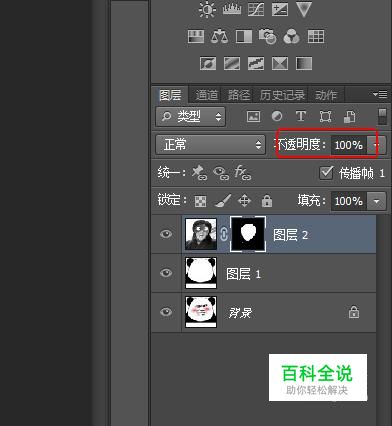Lock all on layer
The image size is (392, 426).
click(x=267, y=201)
